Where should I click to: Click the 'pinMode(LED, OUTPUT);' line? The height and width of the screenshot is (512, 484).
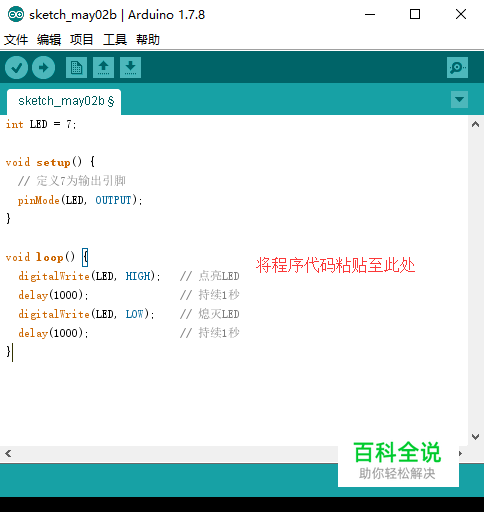80,200
